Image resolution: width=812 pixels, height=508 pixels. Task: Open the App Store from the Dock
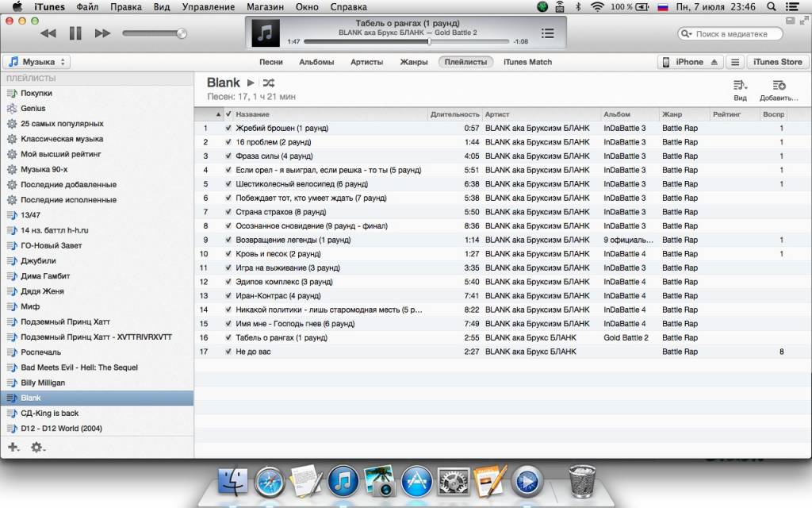pos(416,482)
